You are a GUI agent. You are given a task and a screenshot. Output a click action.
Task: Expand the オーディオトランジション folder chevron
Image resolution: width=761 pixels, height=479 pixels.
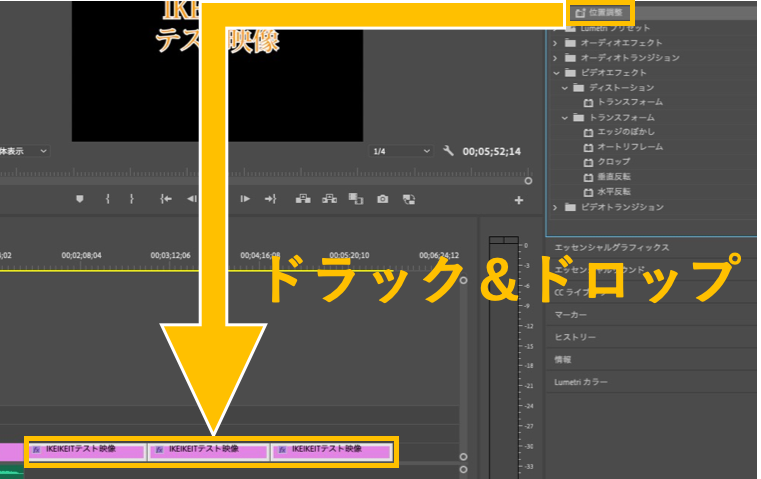(x=555, y=58)
